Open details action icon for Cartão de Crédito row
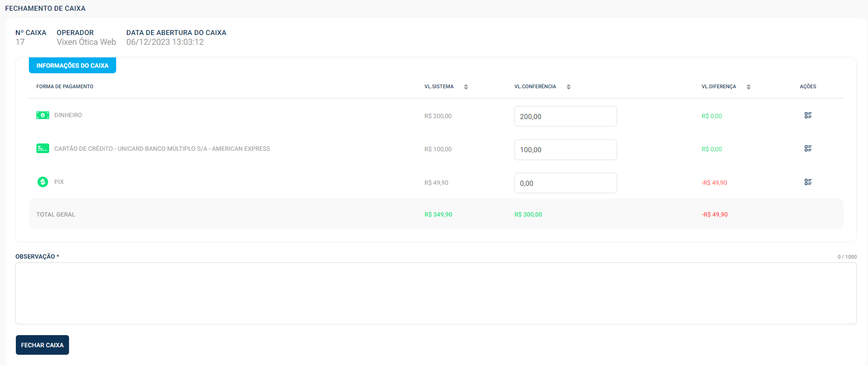The width and height of the screenshot is (868, 365). [x=808, y=148]
